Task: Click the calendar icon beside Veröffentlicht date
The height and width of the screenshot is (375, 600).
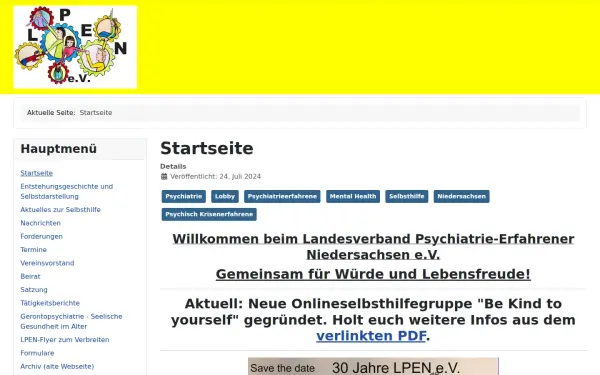Action: coord(164,176)
